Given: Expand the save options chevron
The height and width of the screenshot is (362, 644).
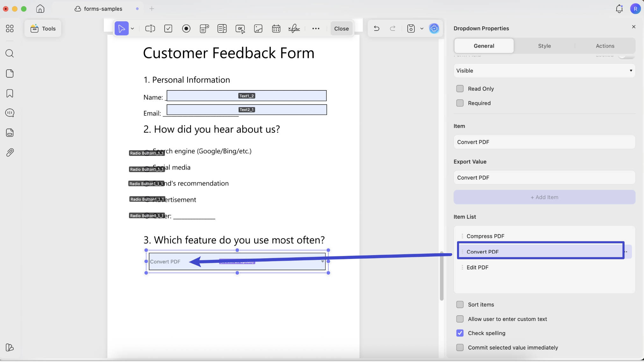Looking at the screenshot, I should click(x=422, y=29).
